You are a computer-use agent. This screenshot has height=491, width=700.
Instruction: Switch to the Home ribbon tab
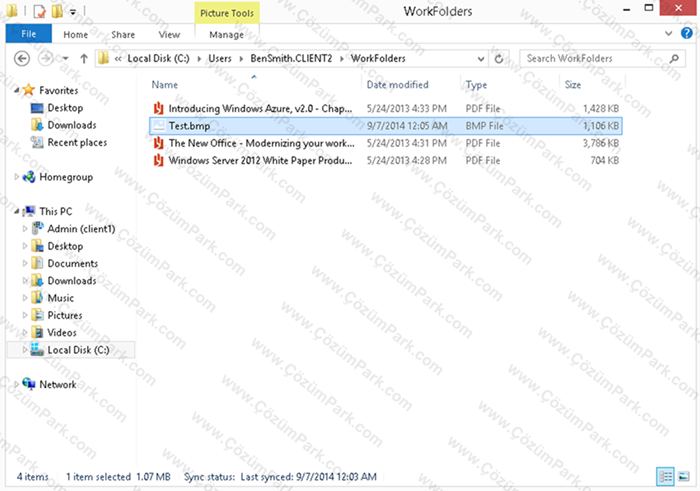click(x=75, y=34)
